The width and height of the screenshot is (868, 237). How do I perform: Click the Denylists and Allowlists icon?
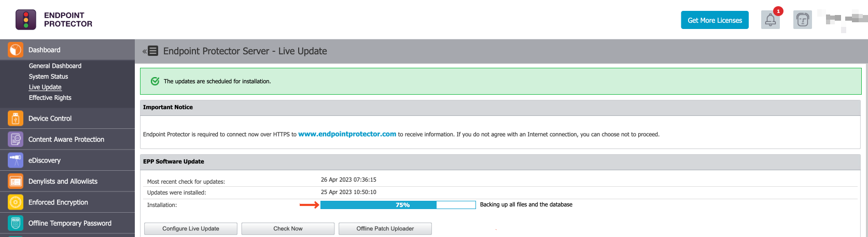(16, 181)
